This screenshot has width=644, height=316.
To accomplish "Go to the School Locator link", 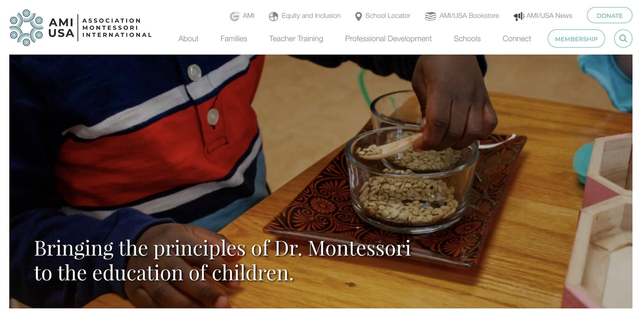I will [x=388, y=16].
